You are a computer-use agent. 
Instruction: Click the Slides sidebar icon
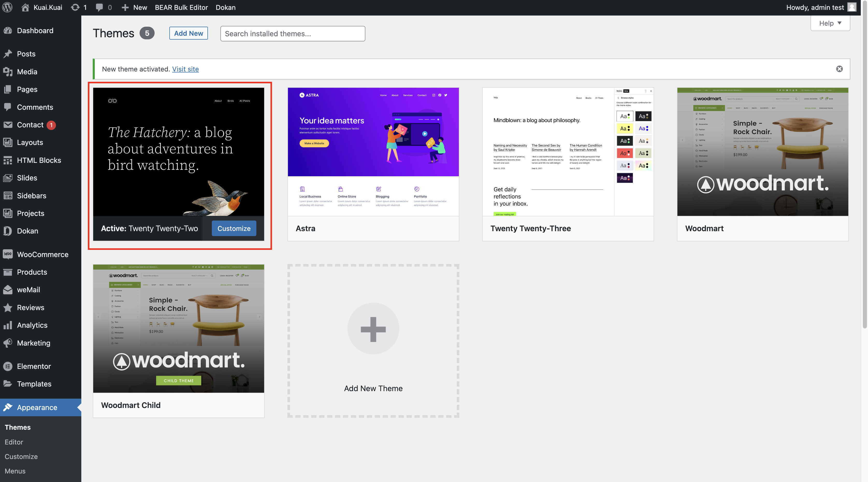pos(8,178)
